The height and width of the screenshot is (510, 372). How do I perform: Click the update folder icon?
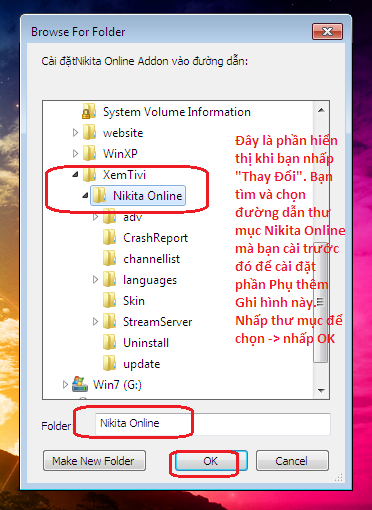[109, 364]
